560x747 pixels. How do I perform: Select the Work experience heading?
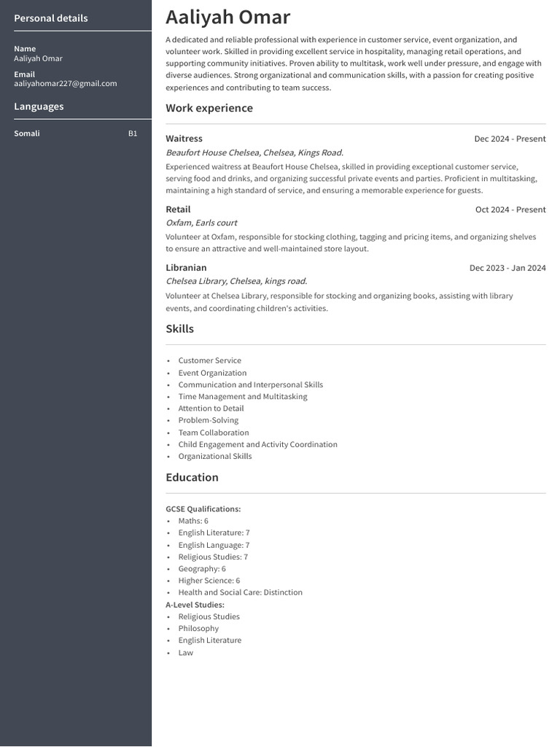tap(209, 109)
